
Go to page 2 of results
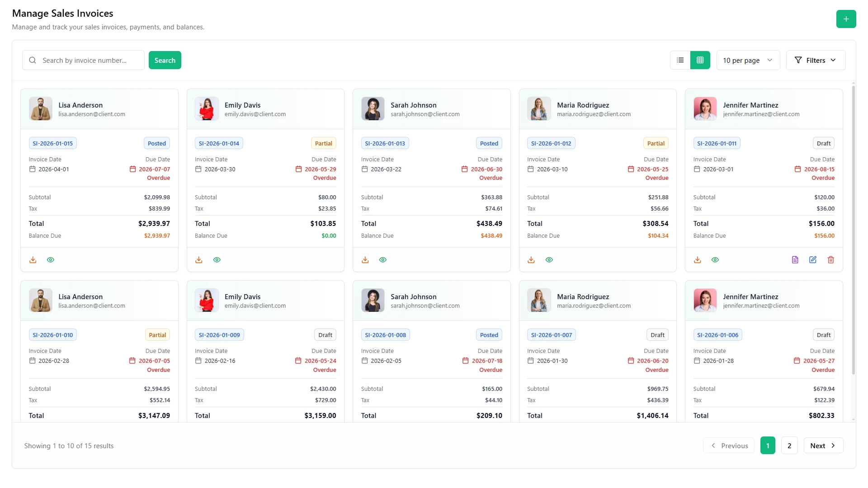(x=789, y=446)
